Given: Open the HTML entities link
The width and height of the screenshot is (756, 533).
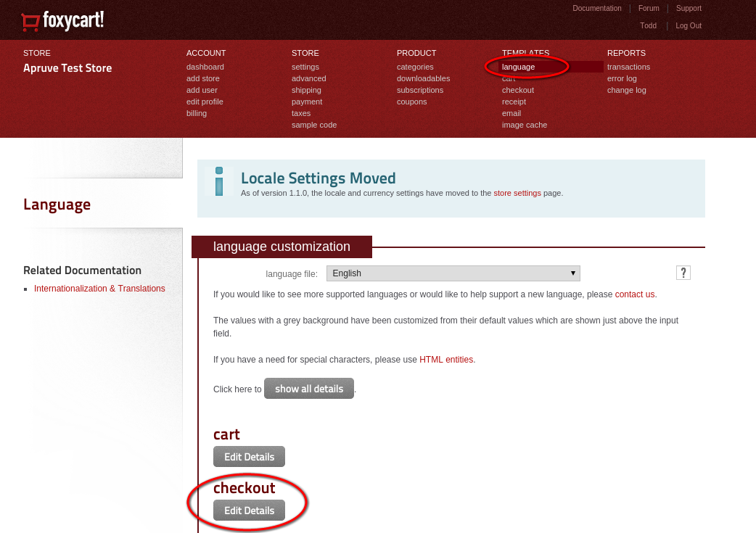Looking at the screenshot, I should (445, 359).
